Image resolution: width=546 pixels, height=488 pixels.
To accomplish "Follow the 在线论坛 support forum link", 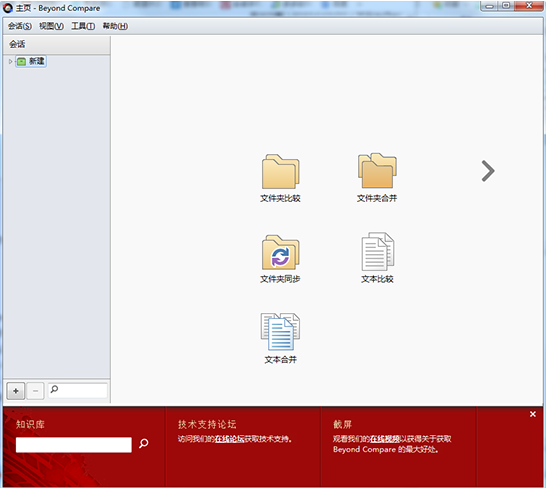I will (229, 439).
